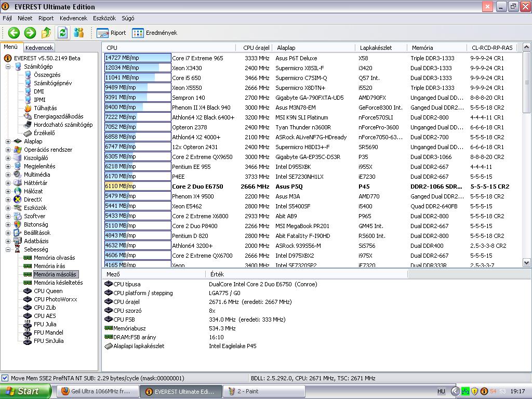Open the Riport menu in menu bar

coord(46,18)
